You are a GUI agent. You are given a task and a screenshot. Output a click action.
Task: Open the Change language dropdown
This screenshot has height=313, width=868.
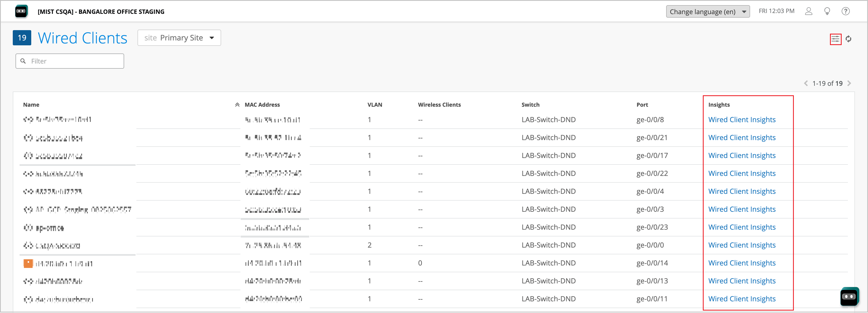pyautogui.click(x=707, y=11)
